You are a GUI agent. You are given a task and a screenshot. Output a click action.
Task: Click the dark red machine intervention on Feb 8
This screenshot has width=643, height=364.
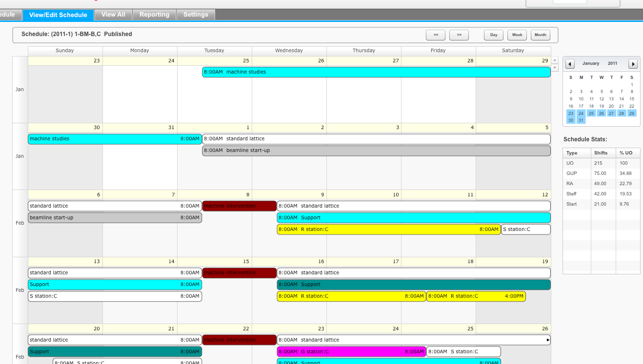[x=240, y=206]
